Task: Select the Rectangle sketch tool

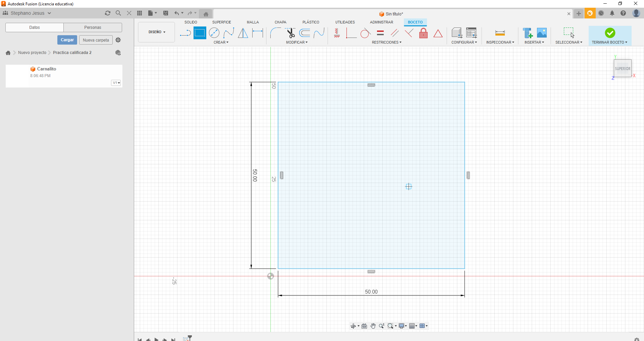Action: [200, 33]
